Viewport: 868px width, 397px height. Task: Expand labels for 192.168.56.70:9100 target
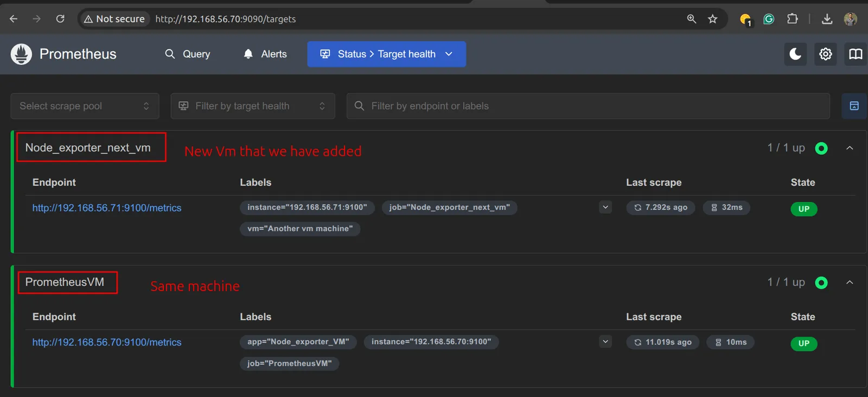[x=605, y=342]
